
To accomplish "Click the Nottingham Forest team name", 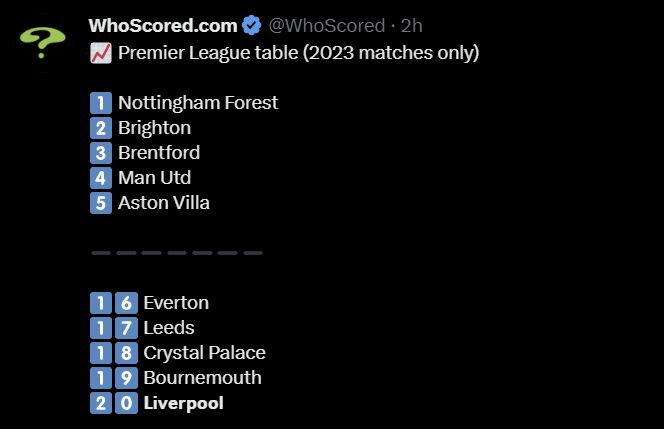I will 198,103.
